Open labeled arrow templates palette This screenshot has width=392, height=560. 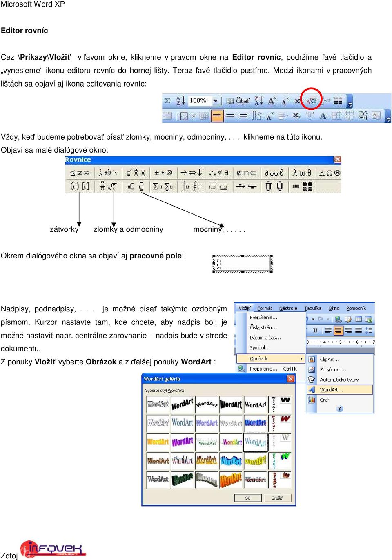click(x=246, y=187)
